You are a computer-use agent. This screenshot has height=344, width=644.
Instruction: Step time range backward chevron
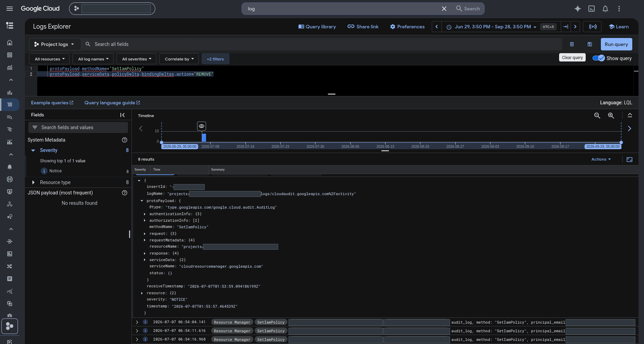(x=437, y=27)
